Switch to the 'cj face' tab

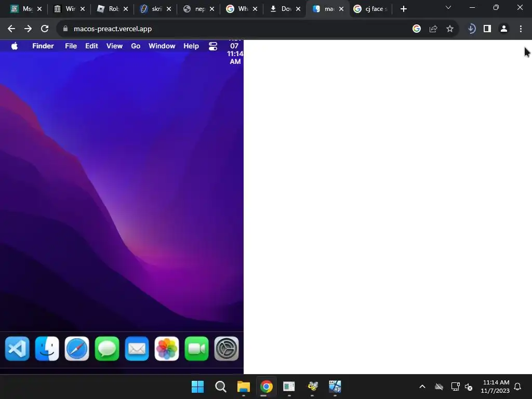pos(370,9)
